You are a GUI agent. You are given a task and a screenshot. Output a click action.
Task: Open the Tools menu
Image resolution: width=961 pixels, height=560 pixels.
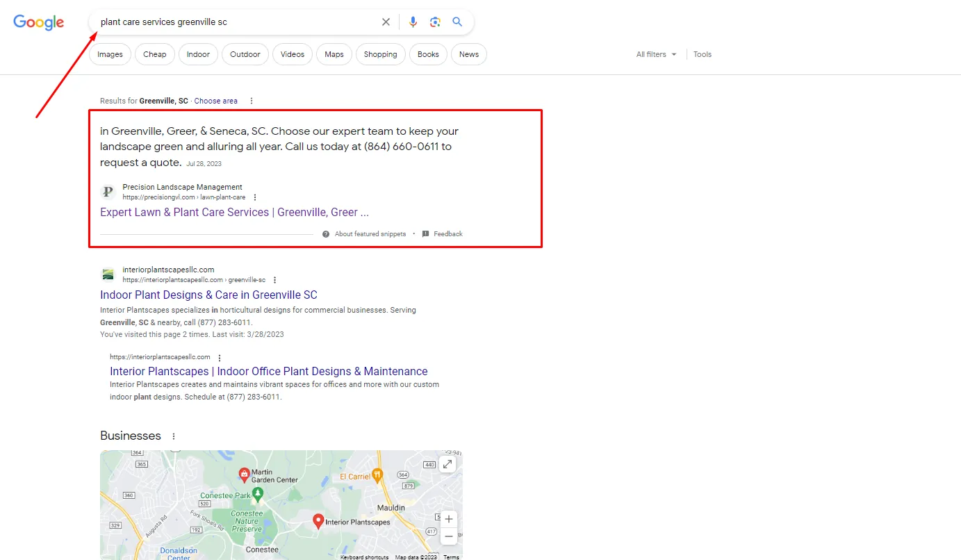pyautogui.click(x=703, y=54)
